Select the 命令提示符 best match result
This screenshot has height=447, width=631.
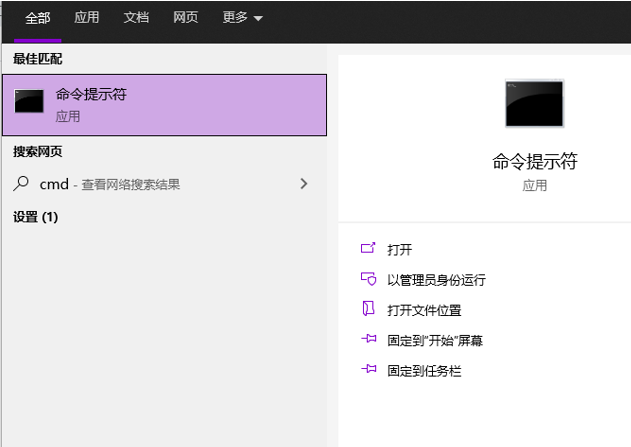coord(165,105)
